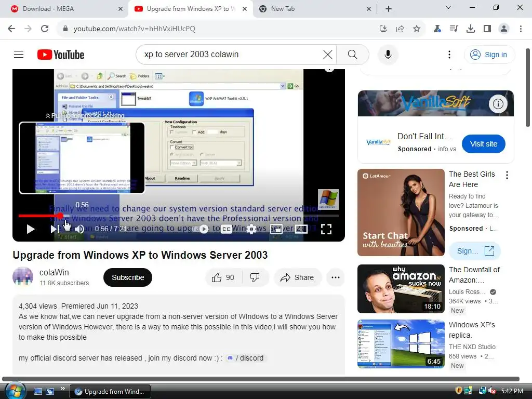The image size is (532, 399).
Task: Open the player settings gear
Action: click(251, 229)
